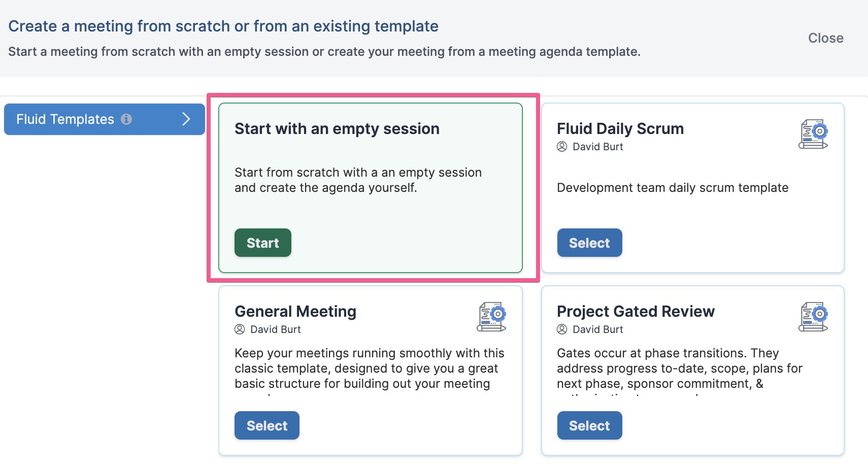This screenshot has height=466, width=868.
Task: Open the Fluid Templates category tab
Action: click(x=105, y=119)
